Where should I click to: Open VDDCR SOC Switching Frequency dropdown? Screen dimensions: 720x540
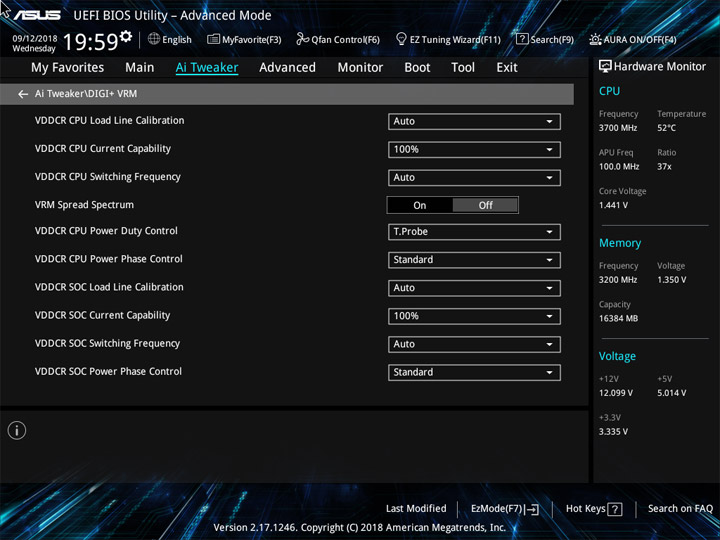[474, 344]
